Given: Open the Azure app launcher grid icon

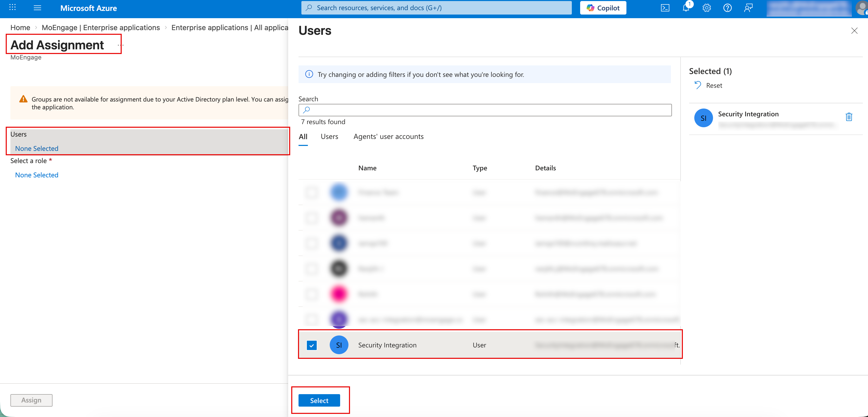Looking at the screenshot, I should 12,8.
